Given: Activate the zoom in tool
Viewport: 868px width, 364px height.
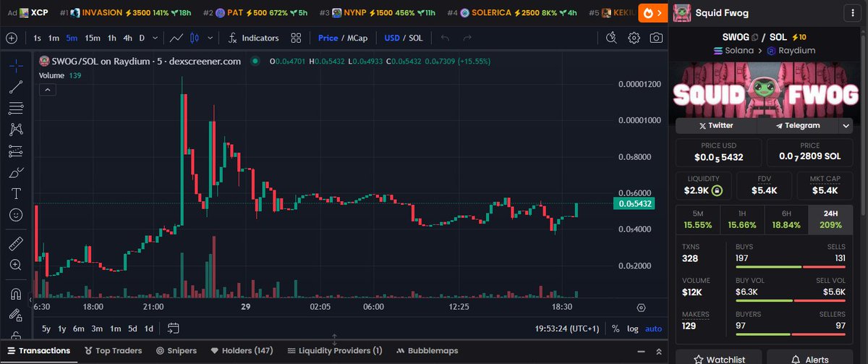Looking at the screenshot, I should click(x=16, y=265).
